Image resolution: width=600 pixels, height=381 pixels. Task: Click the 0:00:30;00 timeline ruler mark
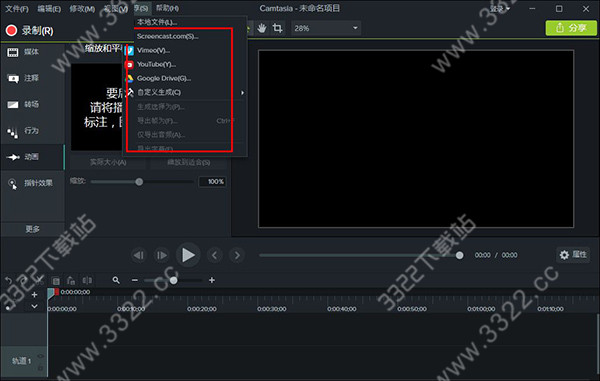[x=272, y=309]
